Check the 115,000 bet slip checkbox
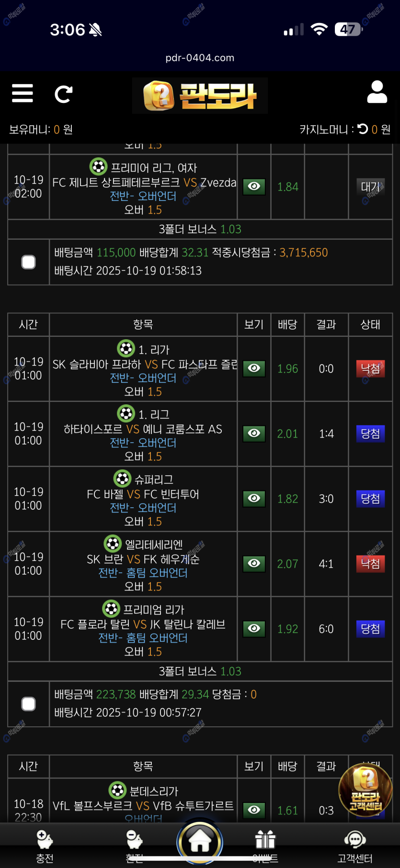400x868 pixels. click(x=29, y=262)
